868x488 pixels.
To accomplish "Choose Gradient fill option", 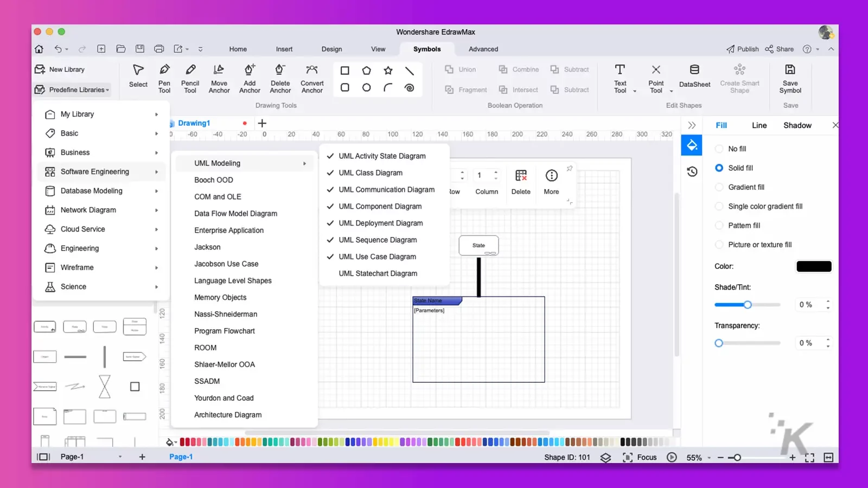I will (x=739, y=187).
